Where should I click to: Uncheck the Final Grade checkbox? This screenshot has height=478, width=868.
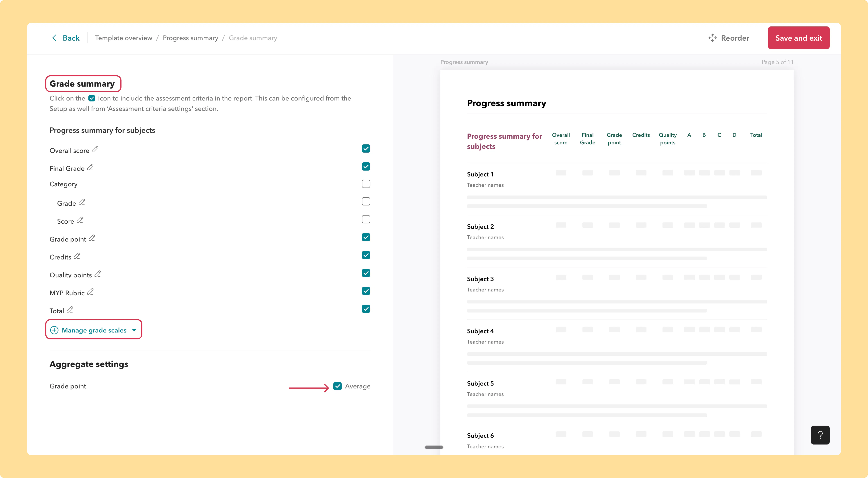click(x=366, y=166)
